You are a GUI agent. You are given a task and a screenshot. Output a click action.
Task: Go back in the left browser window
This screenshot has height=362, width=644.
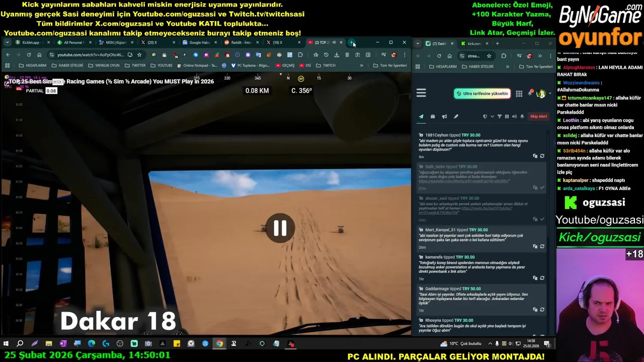click(8, 55)
